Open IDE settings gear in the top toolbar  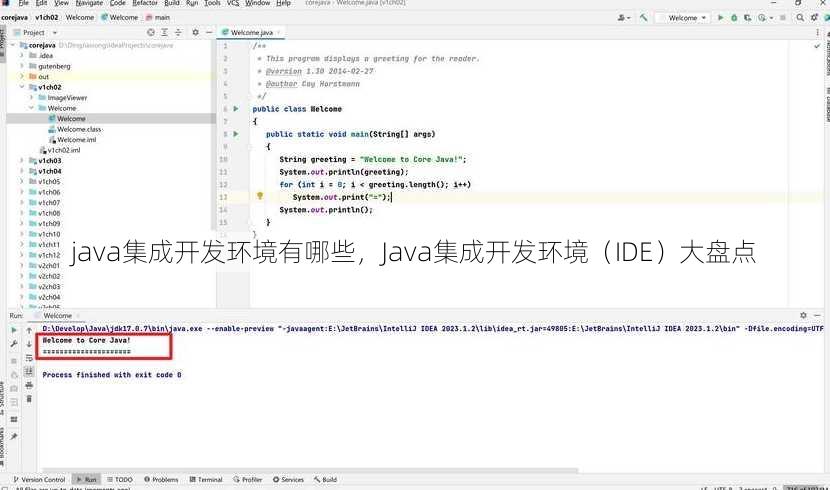pos(814,17)
